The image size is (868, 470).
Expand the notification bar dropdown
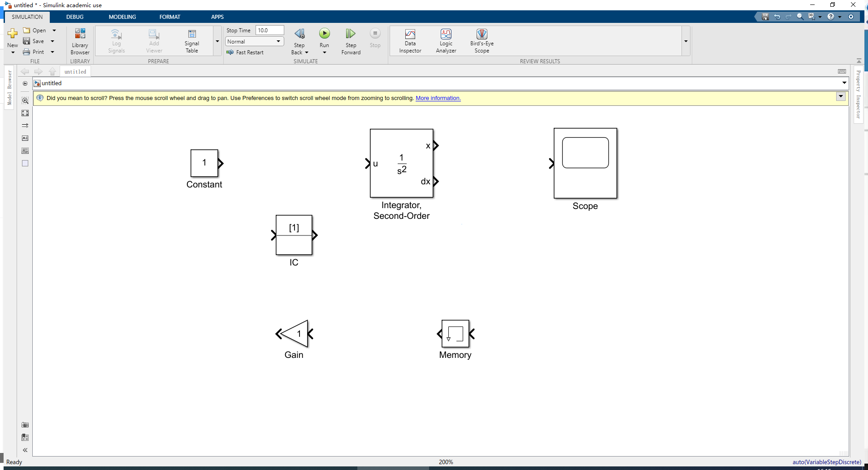click(x=841, y=96)
